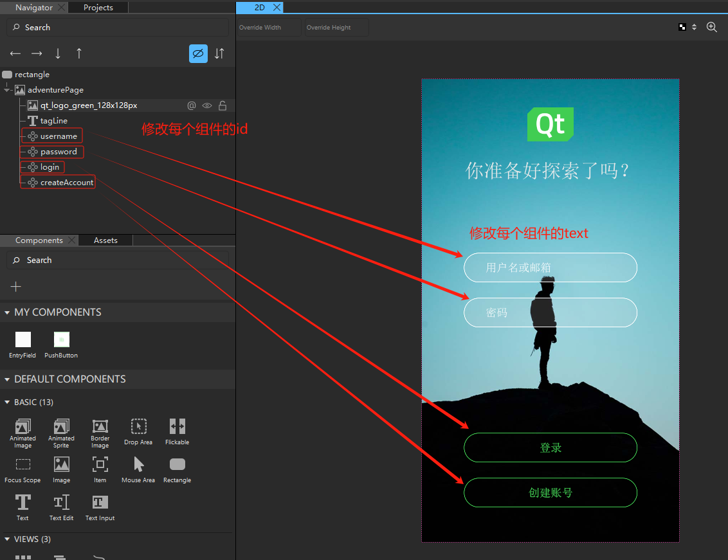Viewport: 728px width, 560px height.
Task: Select the Border Image component
Action: [x=100, y=433]
